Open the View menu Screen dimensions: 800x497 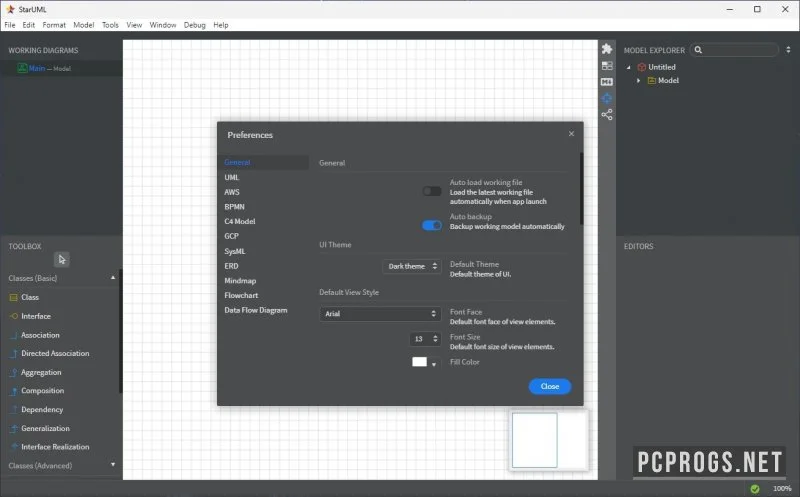(x=134, y=24)
